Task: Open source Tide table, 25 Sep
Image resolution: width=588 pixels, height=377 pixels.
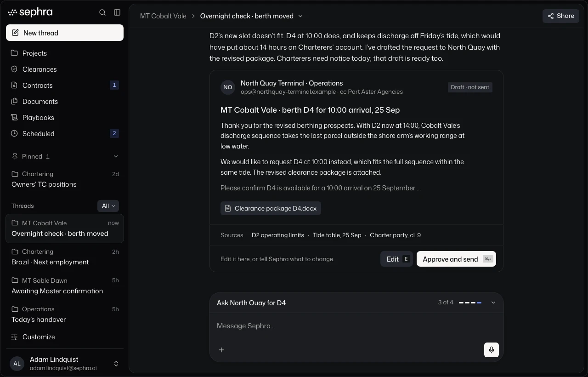Action: [337, 235]
